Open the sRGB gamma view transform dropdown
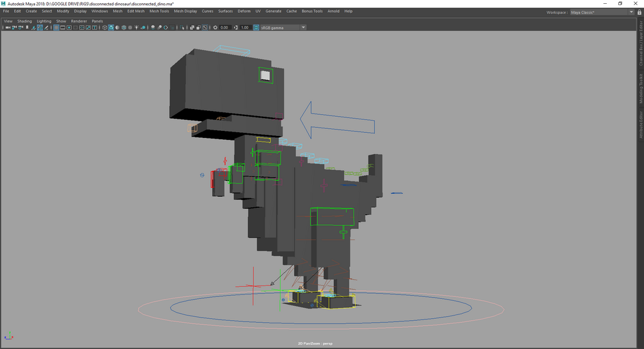 (283, 28)
